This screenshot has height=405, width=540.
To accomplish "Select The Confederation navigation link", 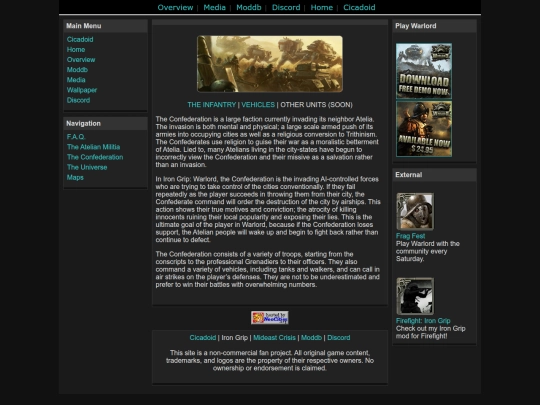I will click(x=95, y=157).
